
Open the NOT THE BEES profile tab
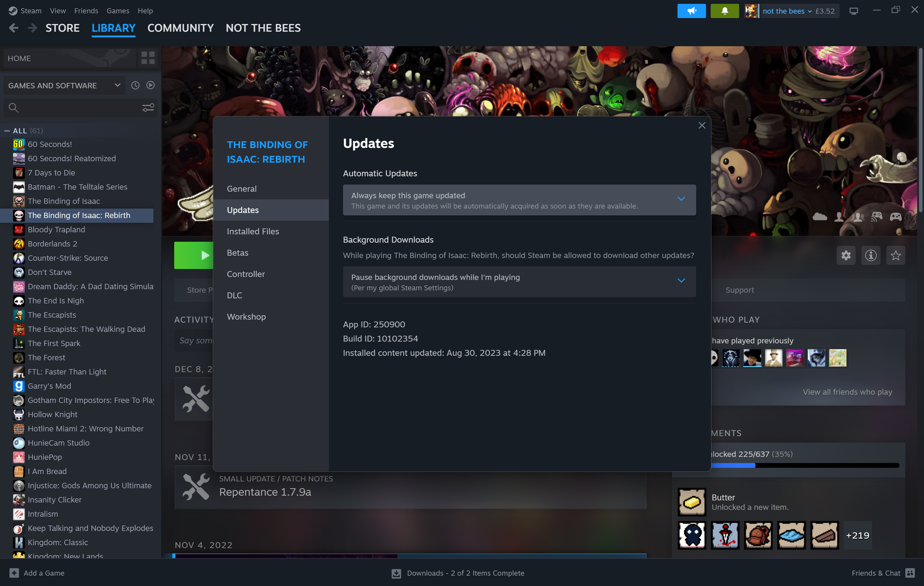[263, 28]
